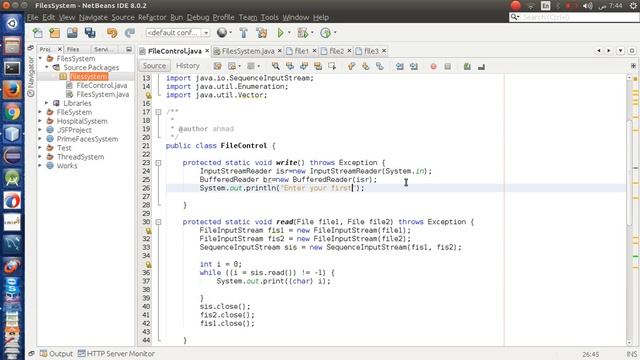Open the sound volume indicator in top panel

tap(587, 6)
